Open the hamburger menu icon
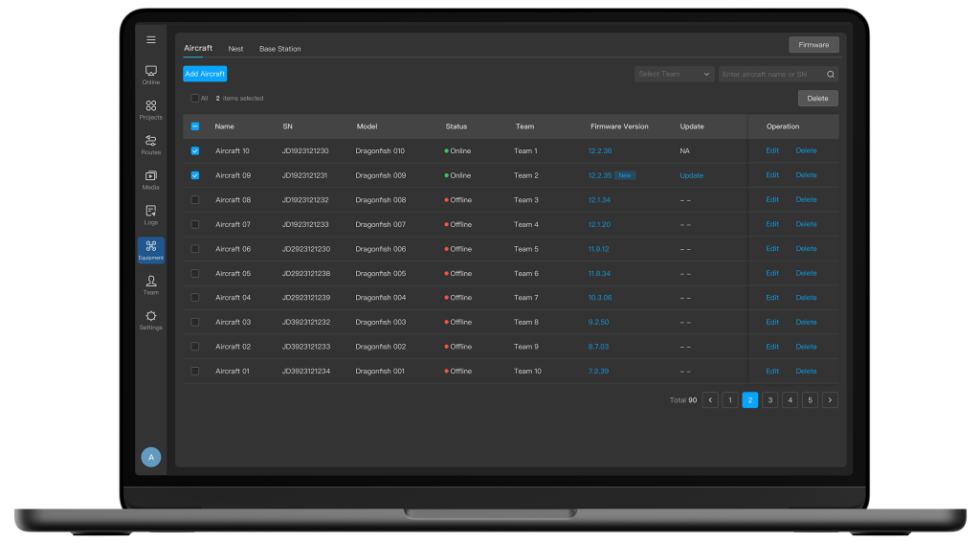 tap(151, 40)
